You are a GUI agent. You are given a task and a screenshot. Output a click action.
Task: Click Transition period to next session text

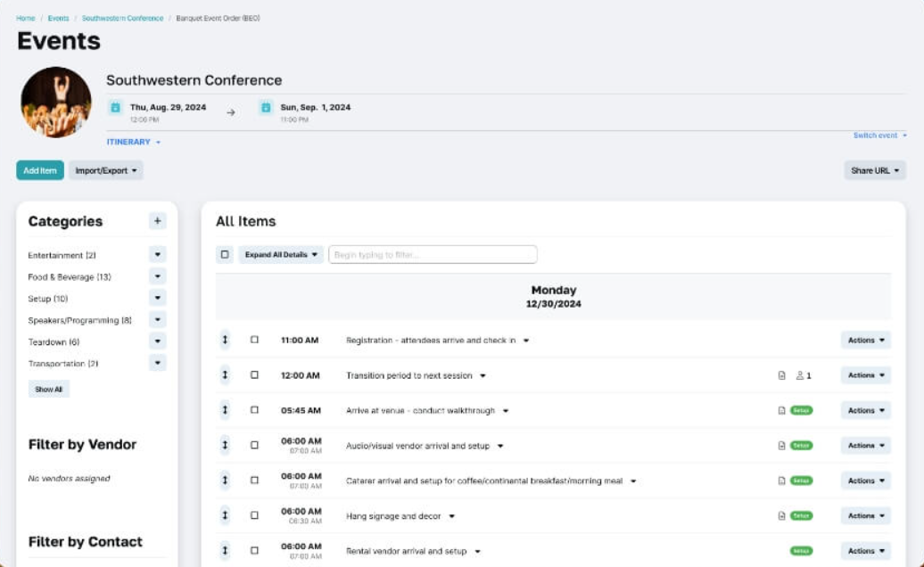(409, 375)
